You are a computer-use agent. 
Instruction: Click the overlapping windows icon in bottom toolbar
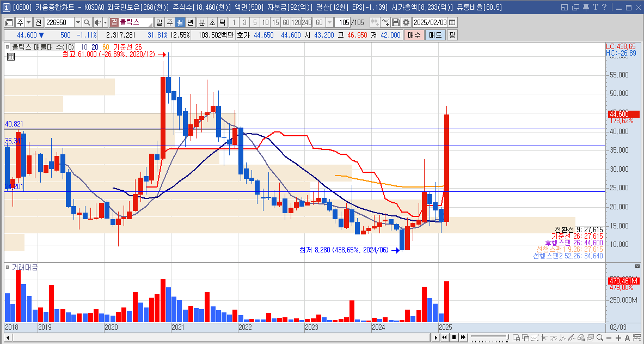526,338
